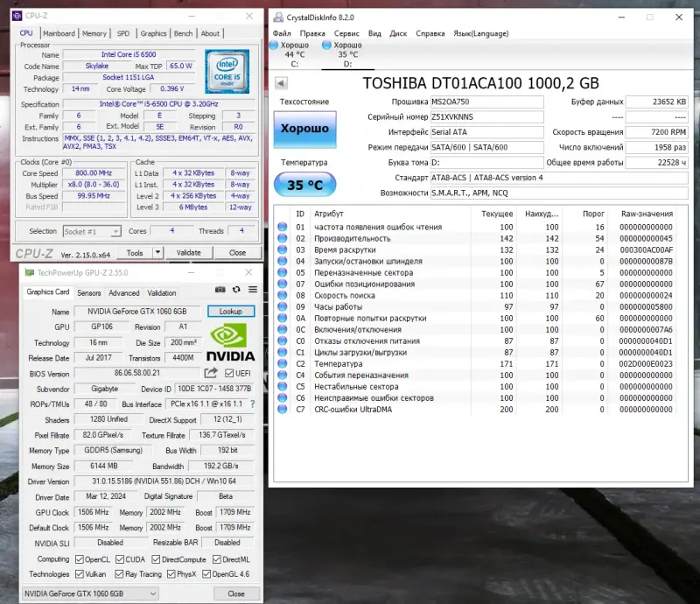Toggle the DirectCompute checkbox
The width and height of the screenshot is (700, 604).
coord(156,559)
